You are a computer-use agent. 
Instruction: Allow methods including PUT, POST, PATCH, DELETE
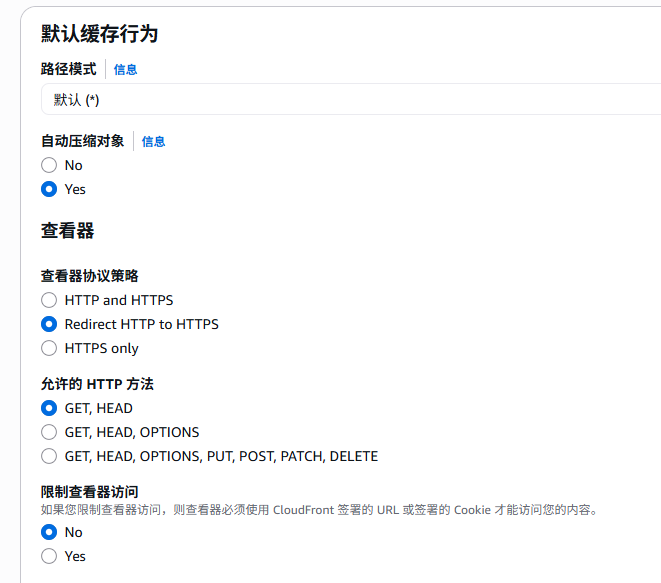click(x=49, y=456)
